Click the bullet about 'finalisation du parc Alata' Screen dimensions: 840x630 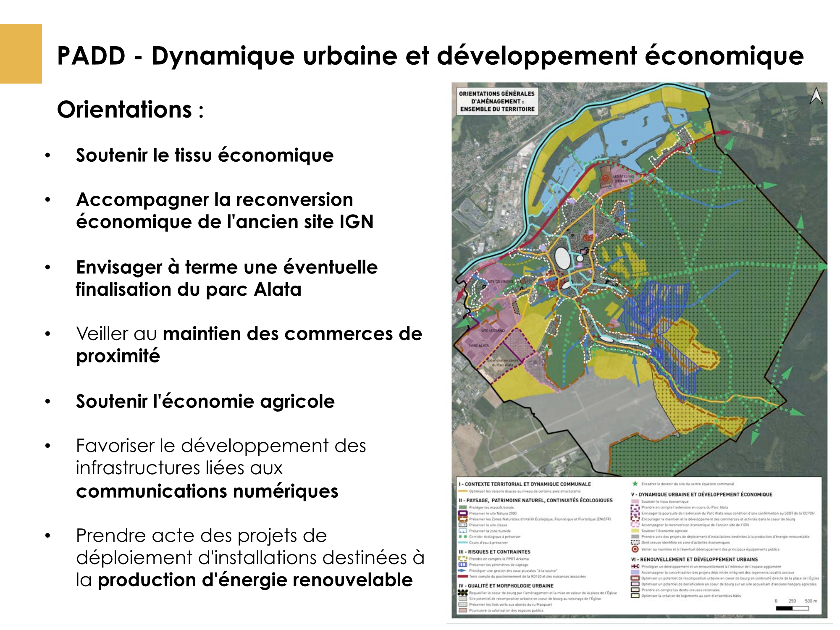227,278
